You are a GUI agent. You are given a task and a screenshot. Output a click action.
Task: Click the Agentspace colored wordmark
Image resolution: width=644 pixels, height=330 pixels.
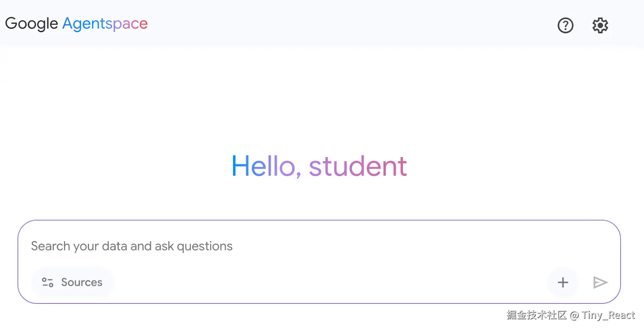click(x=105, y=24)
